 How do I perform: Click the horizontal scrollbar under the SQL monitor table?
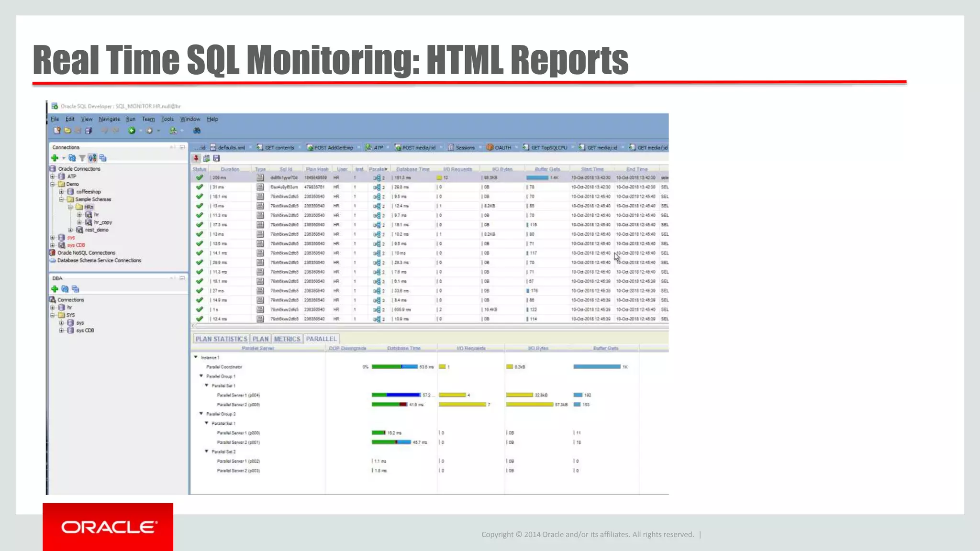[x=429, y=326]
